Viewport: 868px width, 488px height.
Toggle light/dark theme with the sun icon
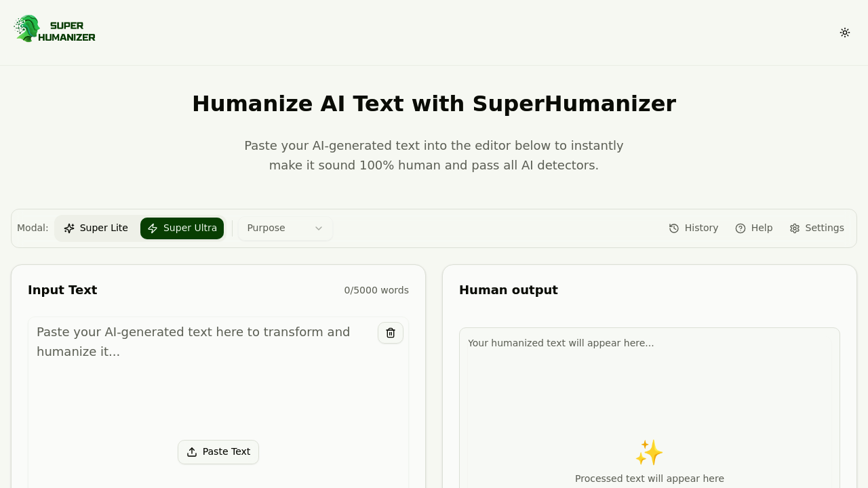click(x=845, y=32)
